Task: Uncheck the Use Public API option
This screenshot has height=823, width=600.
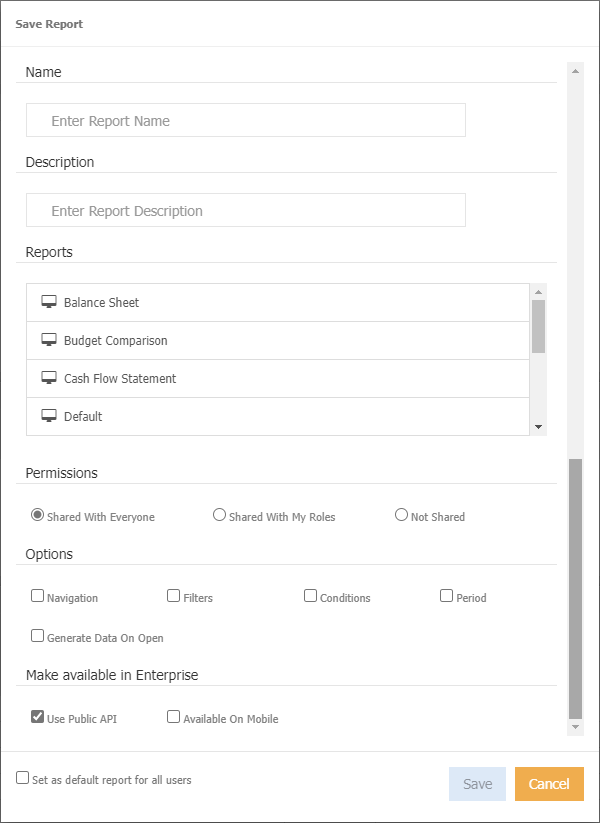Action: pyautogui.click(x=37, y=716)
